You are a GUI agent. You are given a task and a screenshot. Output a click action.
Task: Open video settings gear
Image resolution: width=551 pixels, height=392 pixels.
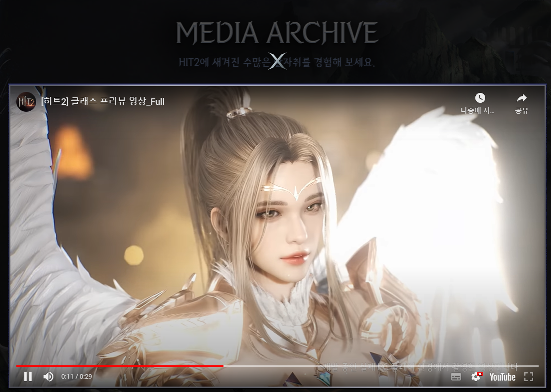pyautogui.click(x=476, y=377)
